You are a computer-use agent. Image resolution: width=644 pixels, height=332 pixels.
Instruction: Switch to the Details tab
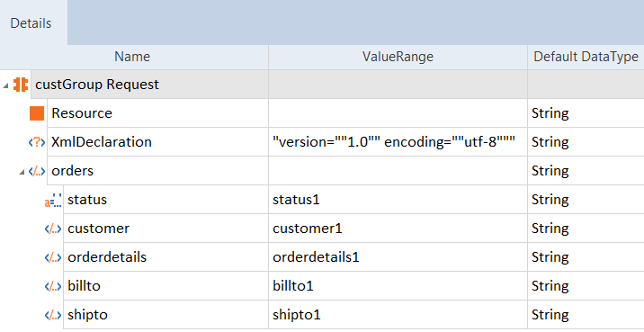pos(31,23)
